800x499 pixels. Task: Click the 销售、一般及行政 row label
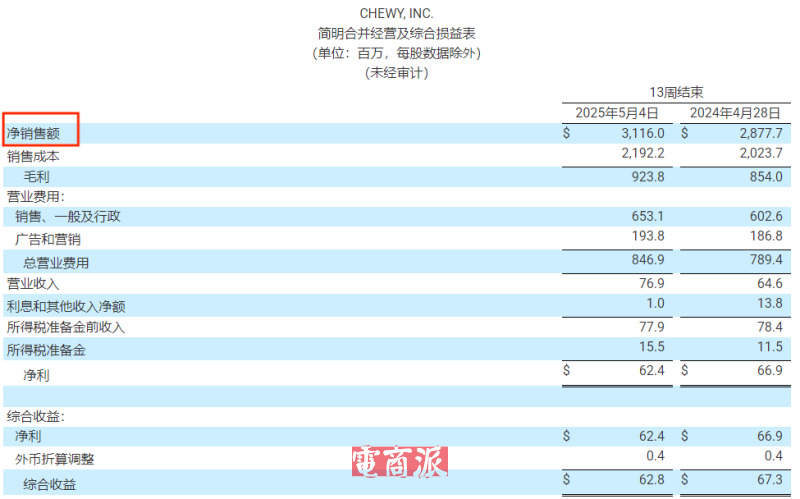[70, 217]
